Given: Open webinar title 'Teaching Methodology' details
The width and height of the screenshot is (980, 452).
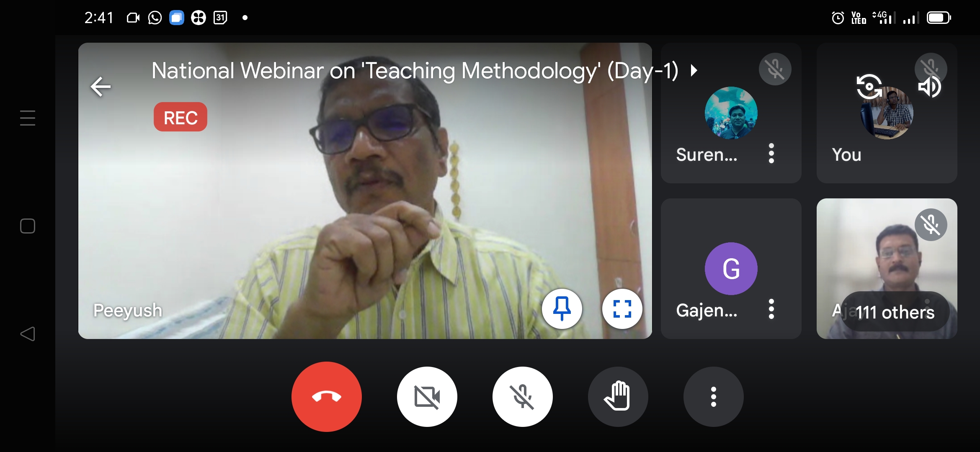Looking at the screenshot, I should [415, 70].
